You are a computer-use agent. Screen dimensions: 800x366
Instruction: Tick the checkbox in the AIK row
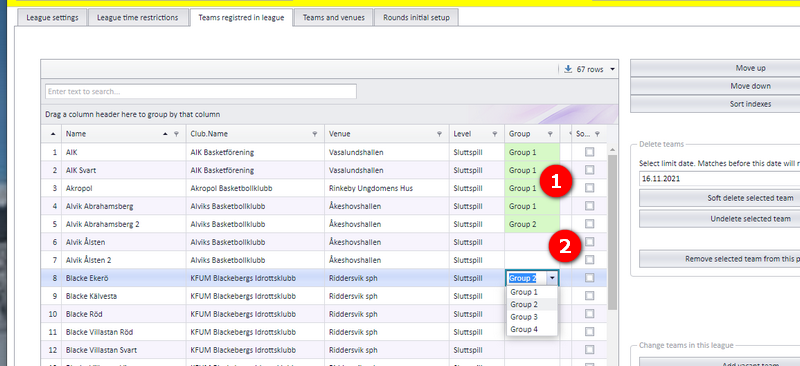[x=589, y=152]
